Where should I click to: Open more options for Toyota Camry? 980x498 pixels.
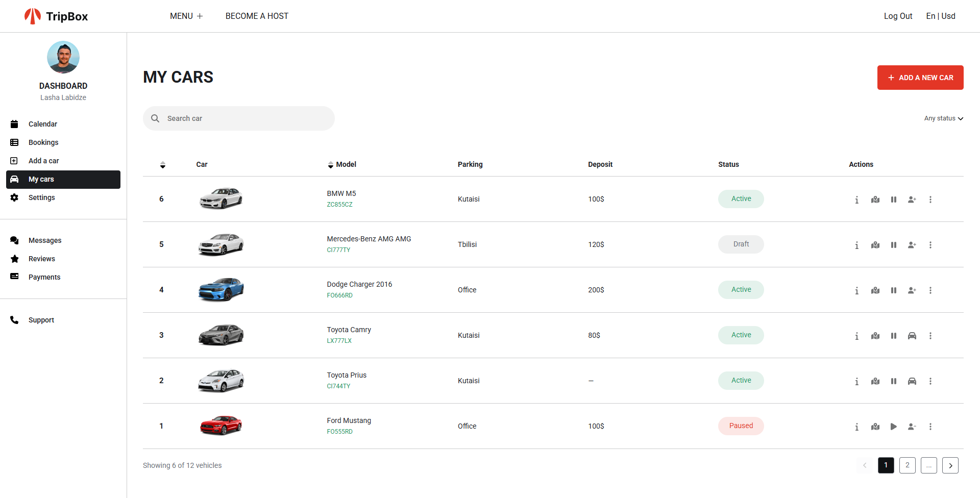(x=930, y=336)
